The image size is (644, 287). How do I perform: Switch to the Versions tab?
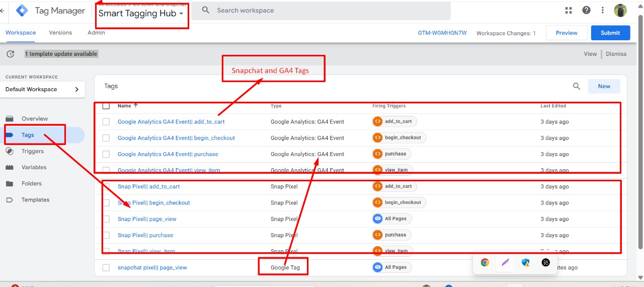click(x=60, y=33)
